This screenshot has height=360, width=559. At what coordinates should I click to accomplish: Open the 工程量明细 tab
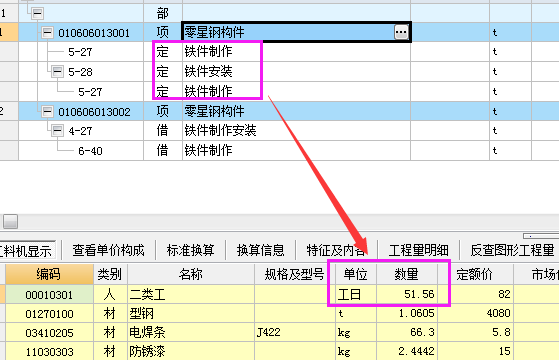click(419, 250)
